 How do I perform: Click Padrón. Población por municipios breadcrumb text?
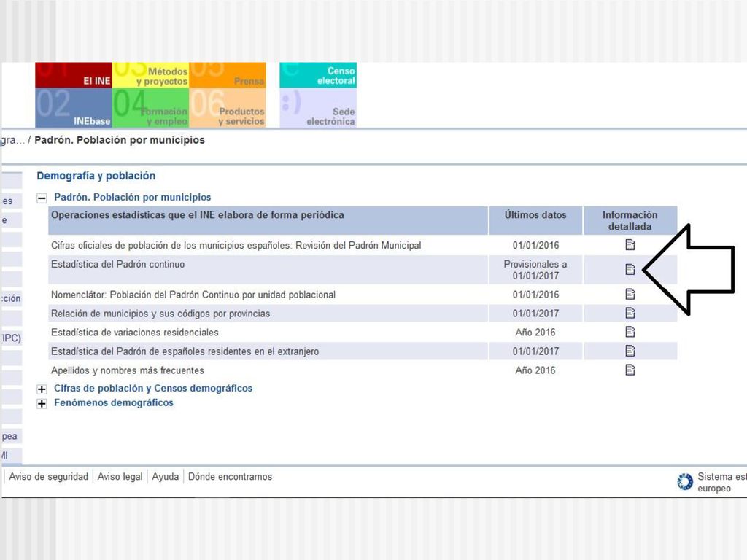[x=120, y=140]
